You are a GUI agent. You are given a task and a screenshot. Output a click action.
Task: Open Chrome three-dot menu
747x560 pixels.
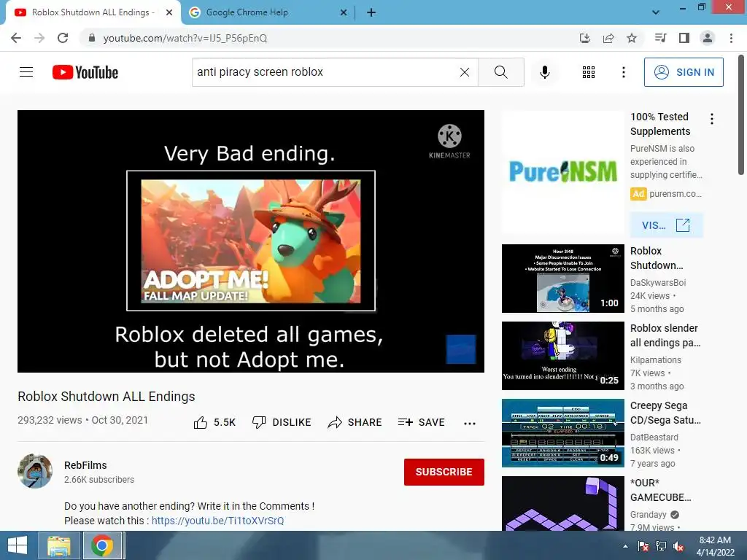coord(731,38)
